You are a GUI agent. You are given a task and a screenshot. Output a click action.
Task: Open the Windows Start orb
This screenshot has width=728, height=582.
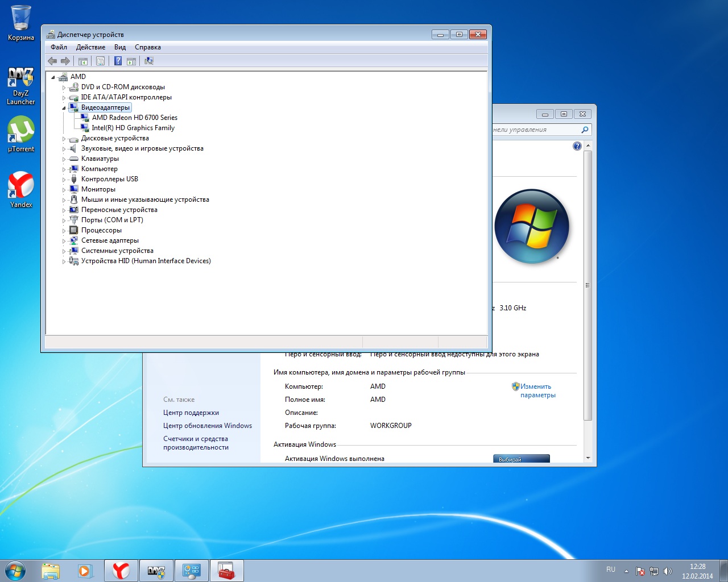click(x=15, y=571)
